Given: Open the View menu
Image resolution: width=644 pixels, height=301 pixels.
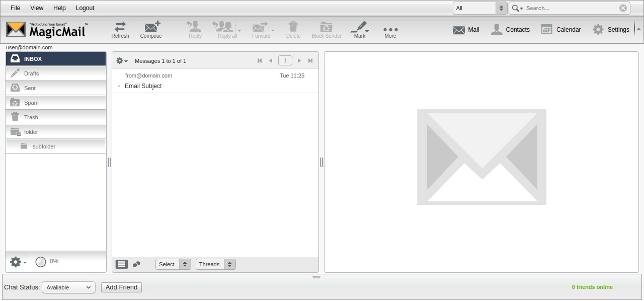Looking at the screenshot, I should (x=36, y=8).
